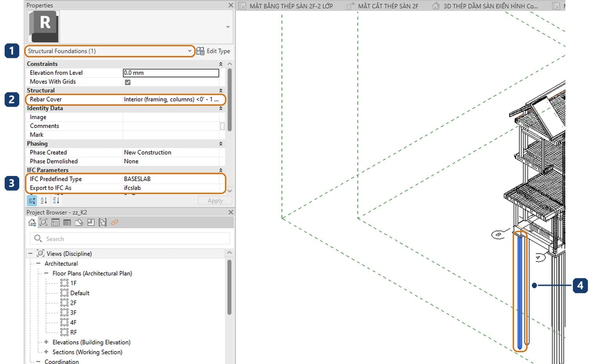Toggle group-by-category sort in Properties

32,201
